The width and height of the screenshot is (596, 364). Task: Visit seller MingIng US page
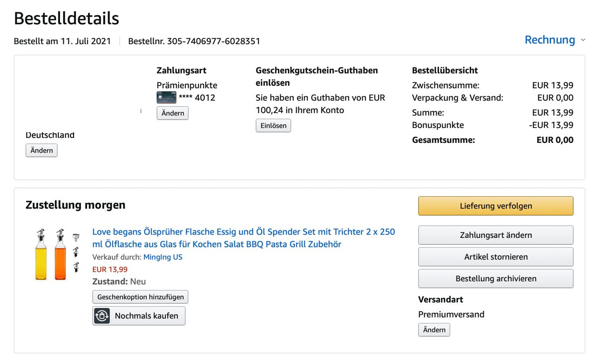click(x=163, y=257)
